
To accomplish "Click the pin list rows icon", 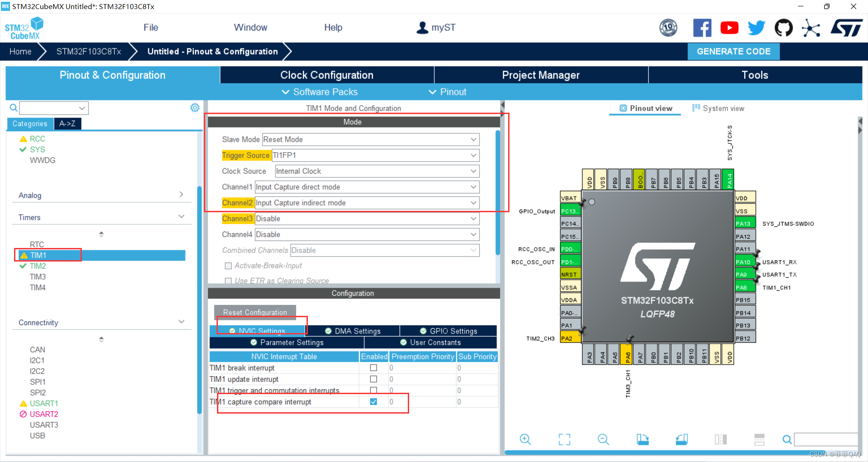I will pos(759,439).
